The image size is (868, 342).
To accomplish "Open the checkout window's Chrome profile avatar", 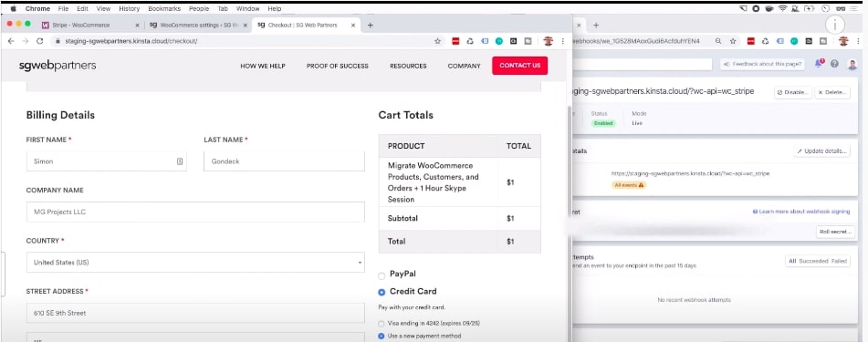I will [548, 41].
